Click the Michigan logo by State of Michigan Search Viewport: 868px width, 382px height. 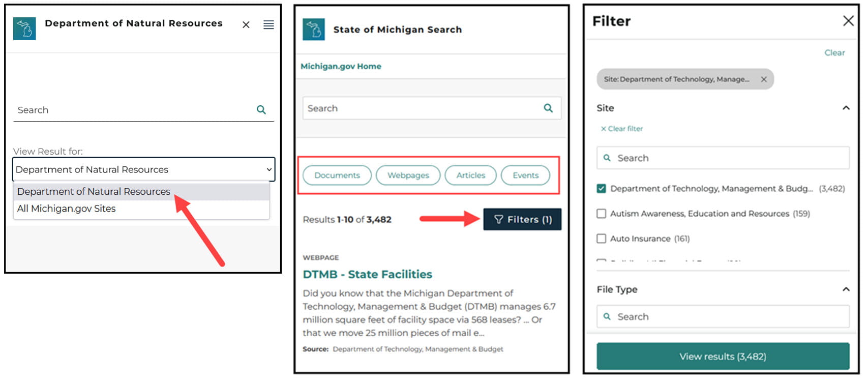(314, 30)
